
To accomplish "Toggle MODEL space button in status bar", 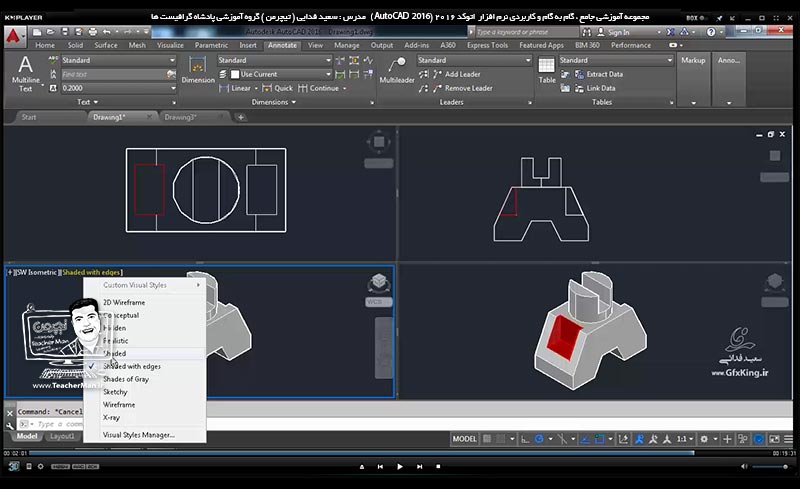I will click(x=465, y=439).
